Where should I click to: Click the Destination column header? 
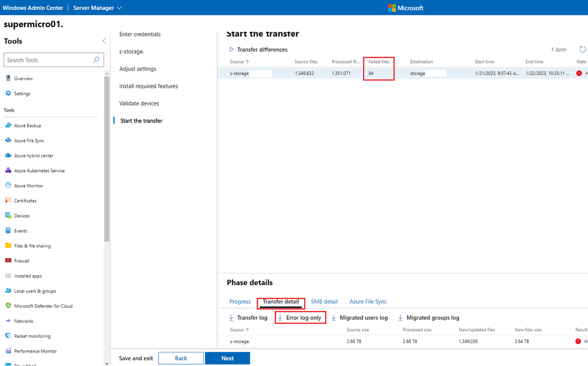pyautogui.click(x=421, y=61)
